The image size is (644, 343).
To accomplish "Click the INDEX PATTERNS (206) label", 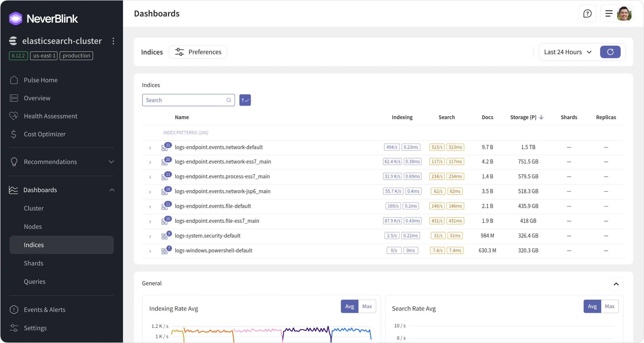I will pos(186,133).
